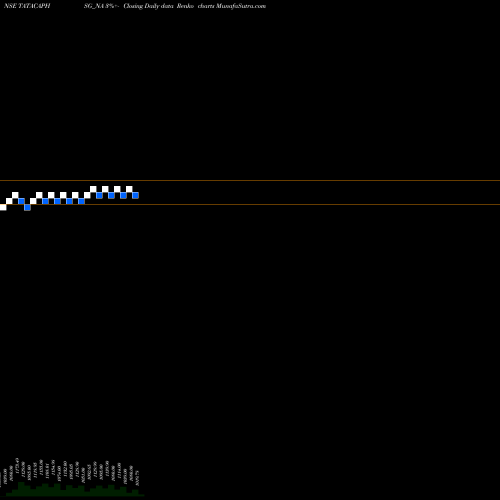Click the 'NSE TATACAPH' ticker title text

click(x=27, y=6)
